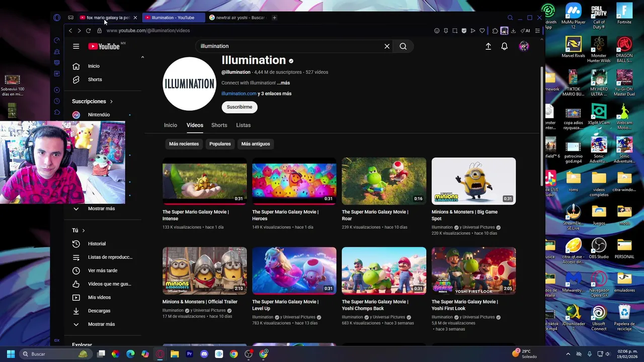Click the browser downloads arrow icon
Image resolution: width=644 pixels, height=362 pixels.
coord(513,31)
